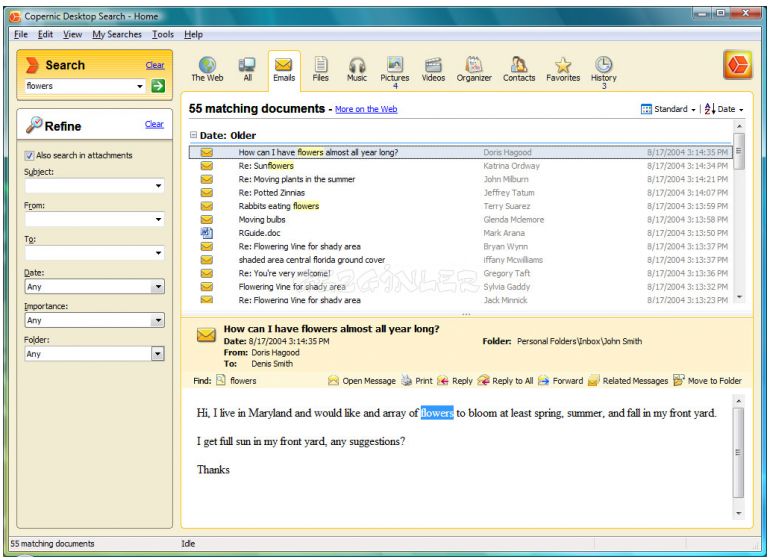Open the Standard view dropdown
Screen dimensions: 770x560
[x=668, y=109]
